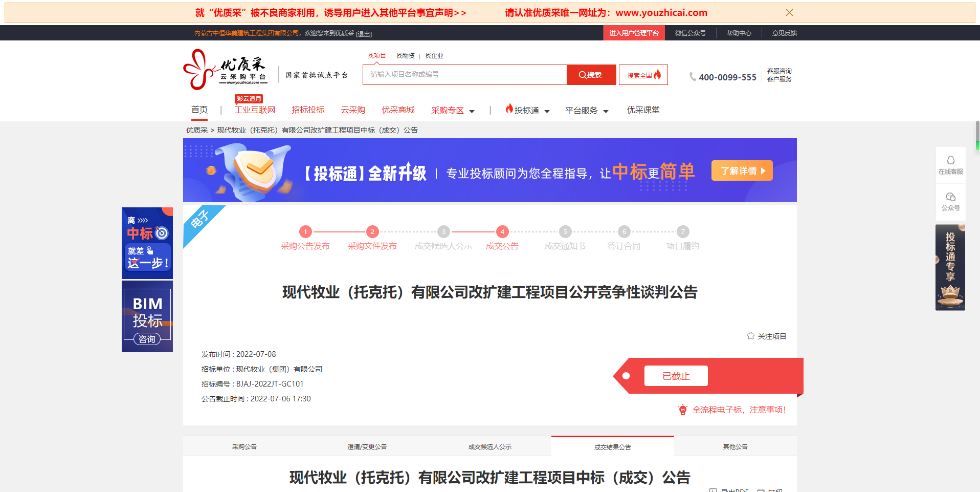Viewport: 980px width, 492px height.
Task: Click the 进入用户管理平台 button
Action: [x=634, y=33]
